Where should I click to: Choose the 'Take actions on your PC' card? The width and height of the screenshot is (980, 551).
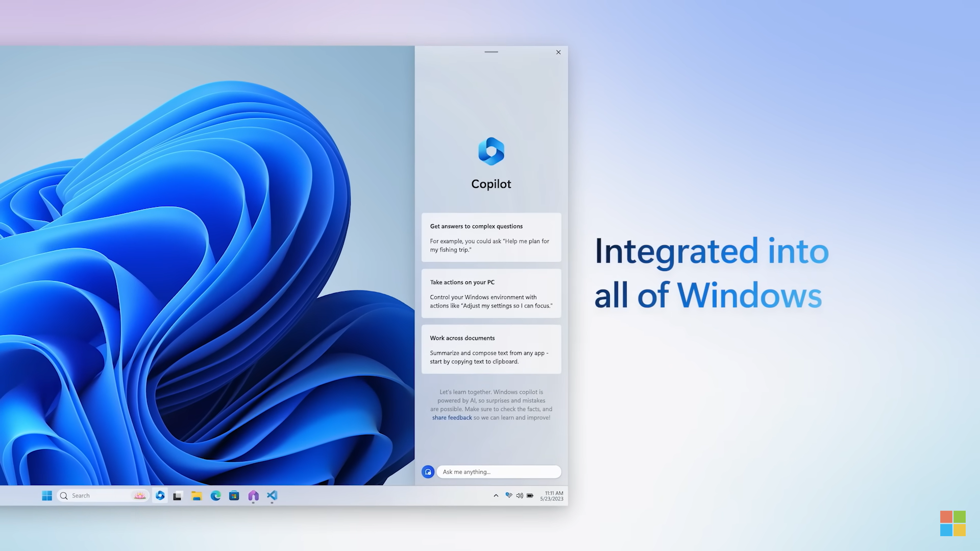[491, 294]
